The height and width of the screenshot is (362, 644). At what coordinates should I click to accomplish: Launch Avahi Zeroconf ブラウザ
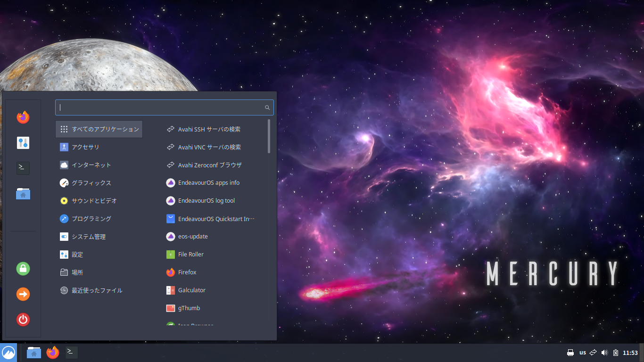[x=215, y=165]
